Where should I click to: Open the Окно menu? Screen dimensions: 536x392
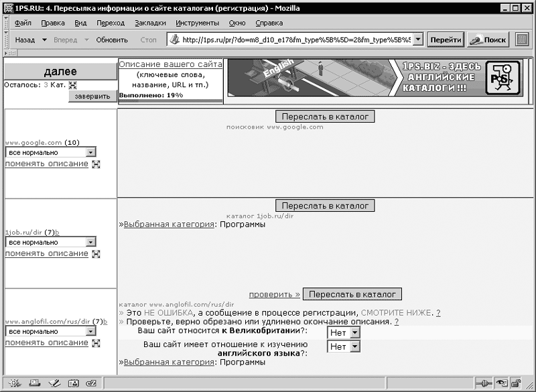click(237, 23)
